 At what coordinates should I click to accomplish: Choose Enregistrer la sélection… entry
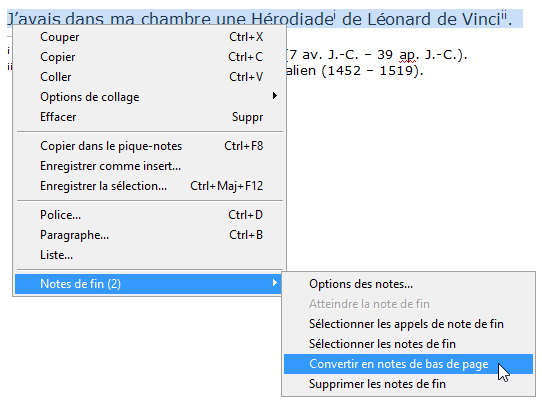pos(150,186)
